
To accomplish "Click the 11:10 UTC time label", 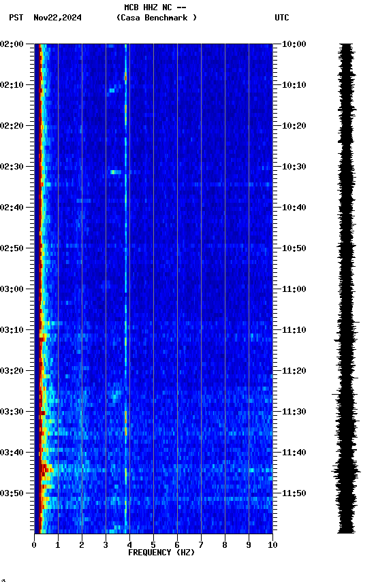I will pos(294,330).
